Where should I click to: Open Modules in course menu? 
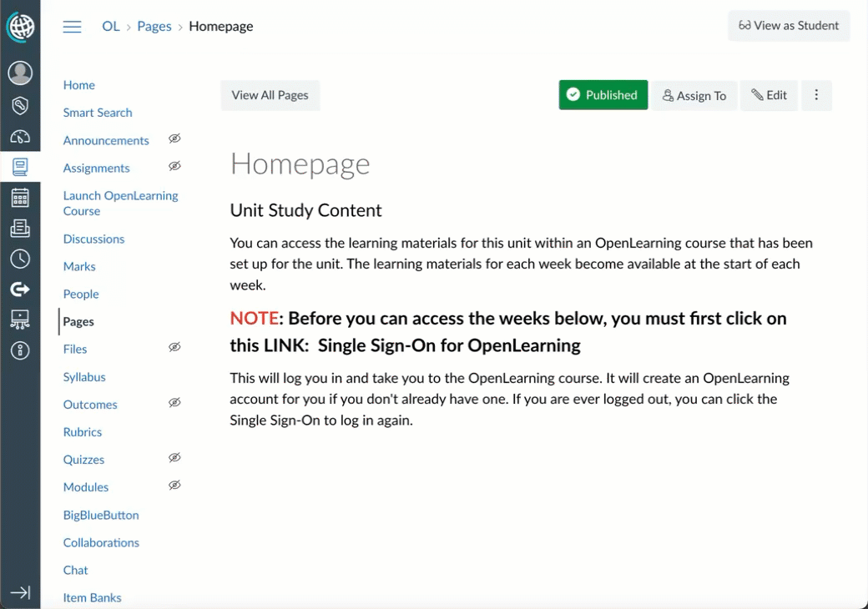86,487
